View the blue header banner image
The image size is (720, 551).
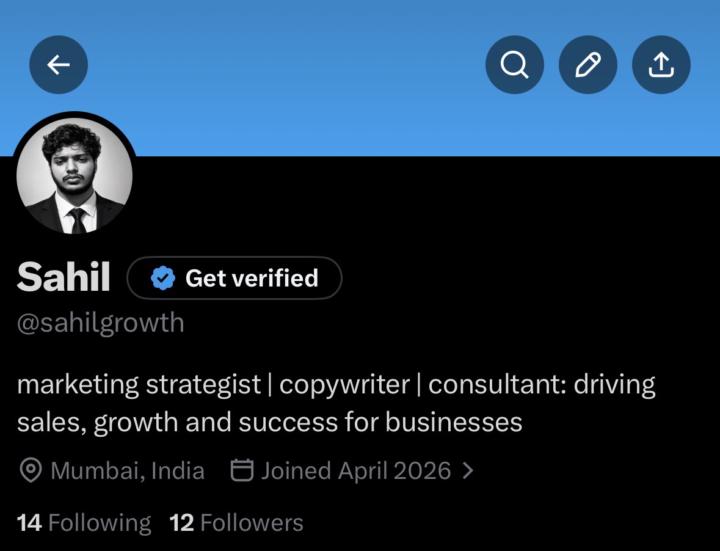click(x=360, y=78)
